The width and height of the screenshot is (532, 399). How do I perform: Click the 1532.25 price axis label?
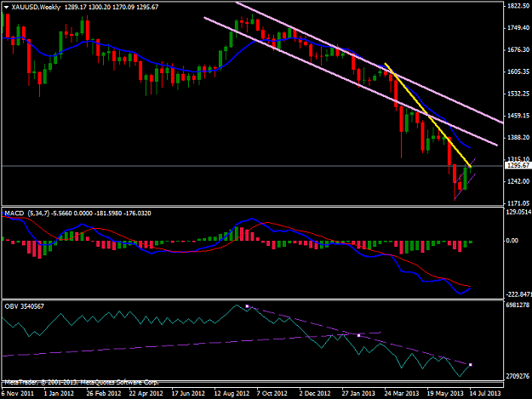coord(518,94)
